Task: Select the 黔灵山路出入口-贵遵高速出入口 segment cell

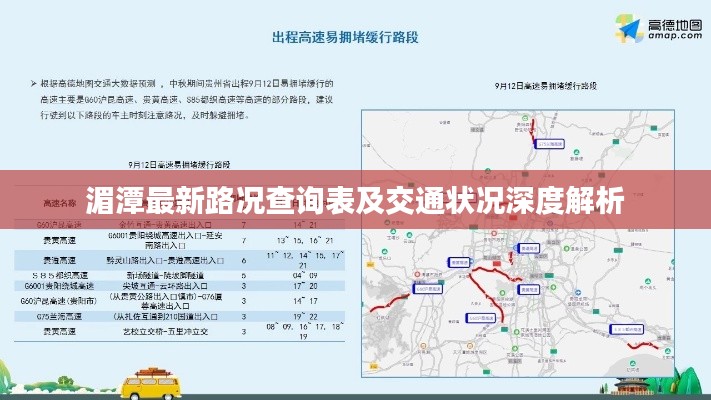Action: click(165, 260)
